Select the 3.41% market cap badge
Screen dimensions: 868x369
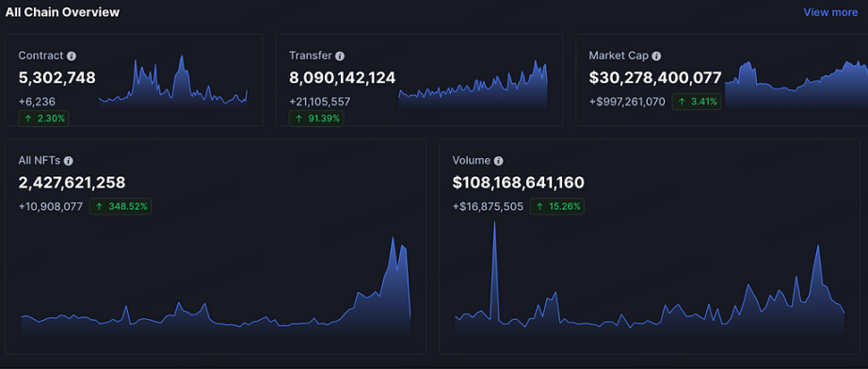point(697,102)
